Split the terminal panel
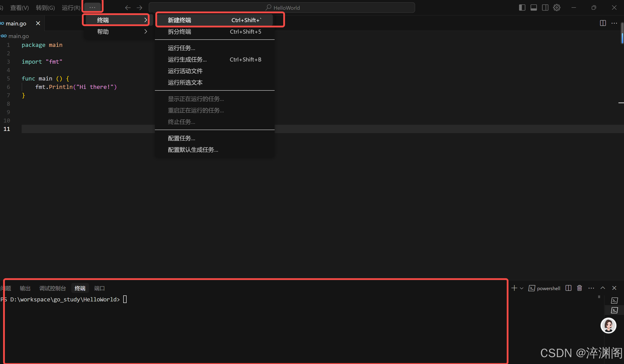 [568, 288]
